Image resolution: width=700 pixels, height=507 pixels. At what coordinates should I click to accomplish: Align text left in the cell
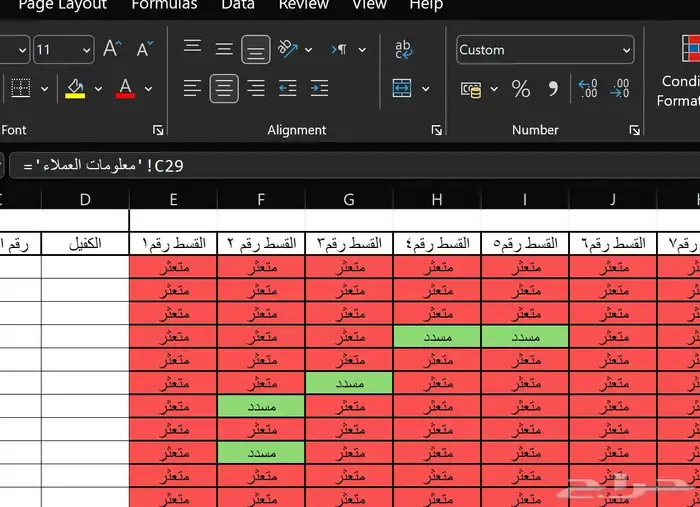tap(192, 88)
